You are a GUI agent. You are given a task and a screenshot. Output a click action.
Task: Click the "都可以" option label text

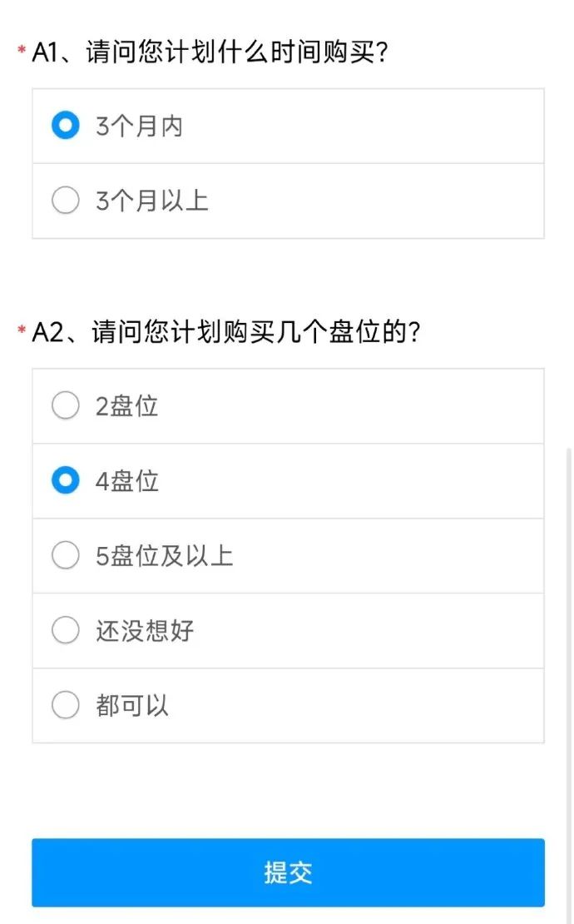132,705
